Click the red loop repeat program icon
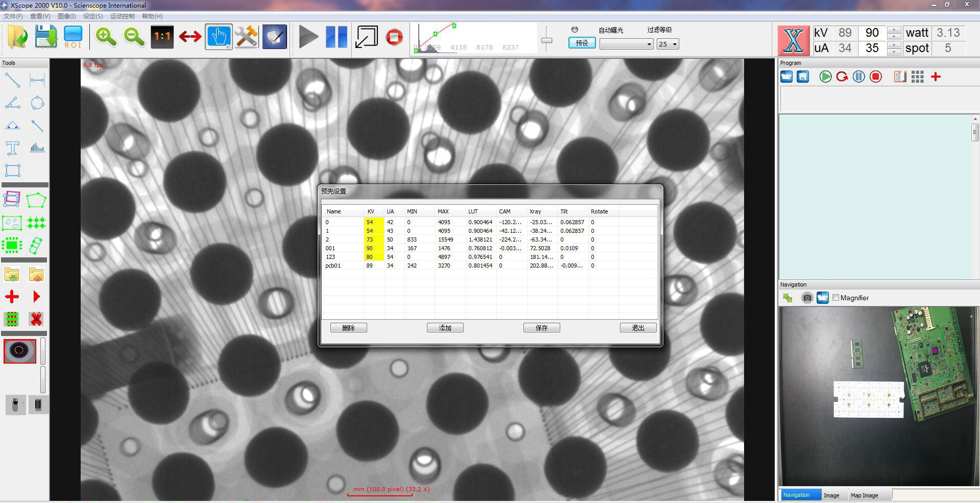This screenshot has width=980, height=503. tap(842, 77)
